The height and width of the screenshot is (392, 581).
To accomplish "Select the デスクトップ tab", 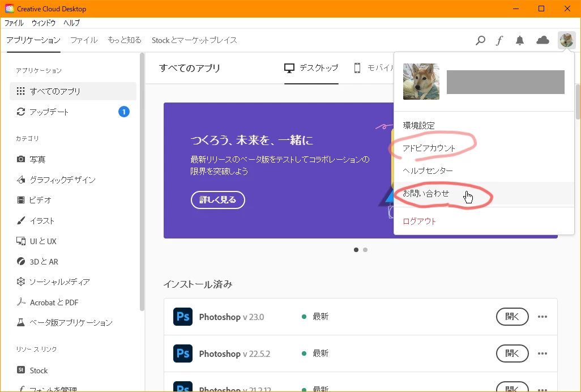I will point(311,68).
